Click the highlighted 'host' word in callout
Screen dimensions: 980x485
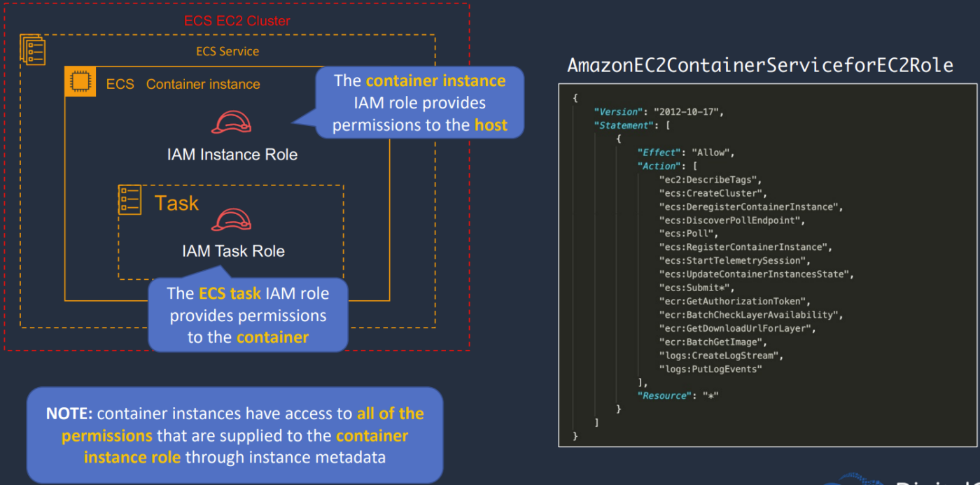coord(491,125)
